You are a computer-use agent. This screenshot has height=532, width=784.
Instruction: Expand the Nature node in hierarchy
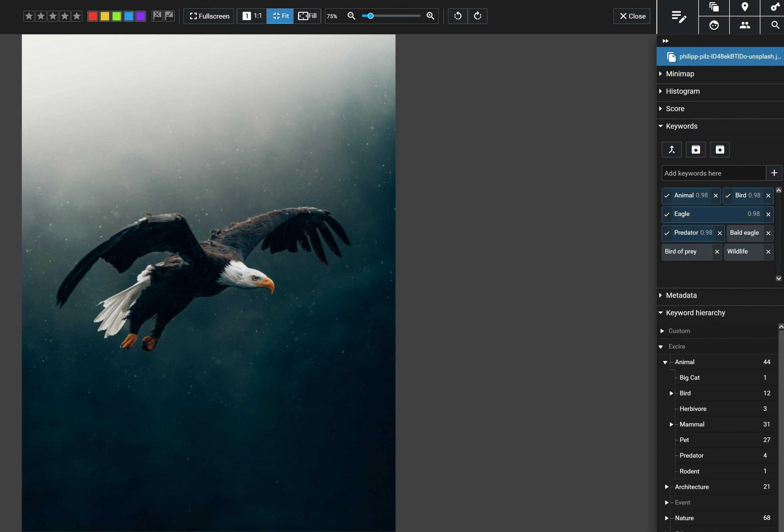[667, 518]
